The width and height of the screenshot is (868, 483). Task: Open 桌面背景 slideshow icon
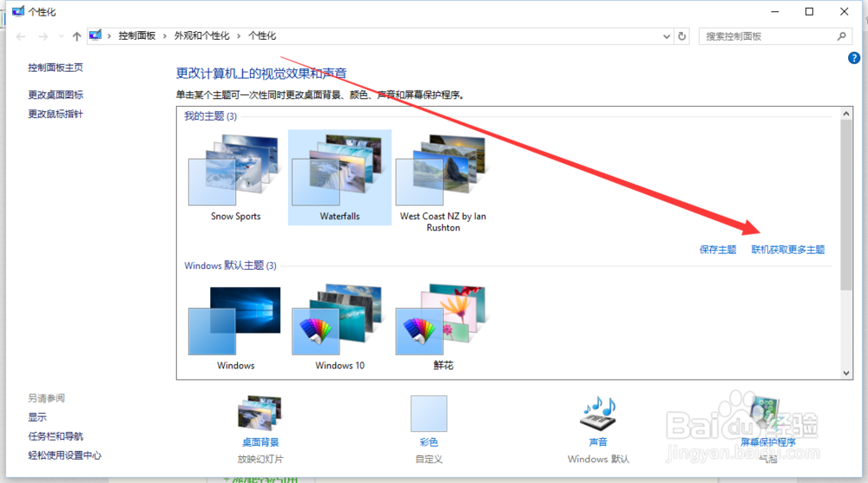tap(260, 414)
